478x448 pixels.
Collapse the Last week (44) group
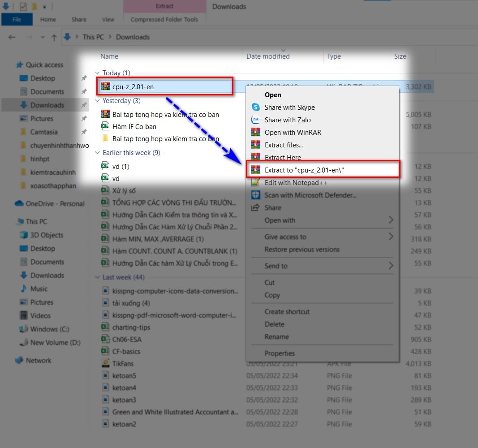pos(97,277)
